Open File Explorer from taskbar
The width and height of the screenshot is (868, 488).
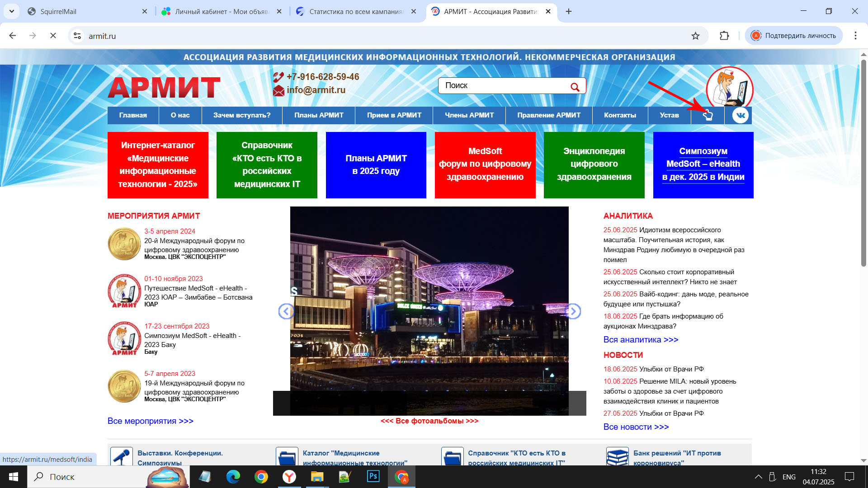point(317,477)
